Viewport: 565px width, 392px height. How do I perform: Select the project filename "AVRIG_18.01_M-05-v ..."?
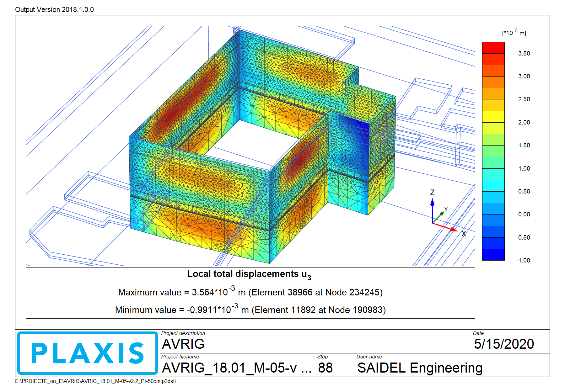coord(237,368)
